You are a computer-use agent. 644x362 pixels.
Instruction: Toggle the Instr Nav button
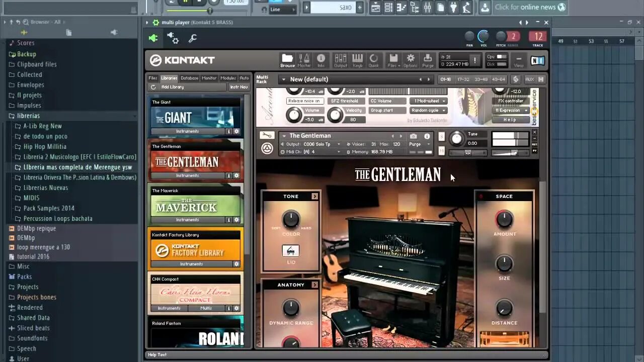(239, 87)
